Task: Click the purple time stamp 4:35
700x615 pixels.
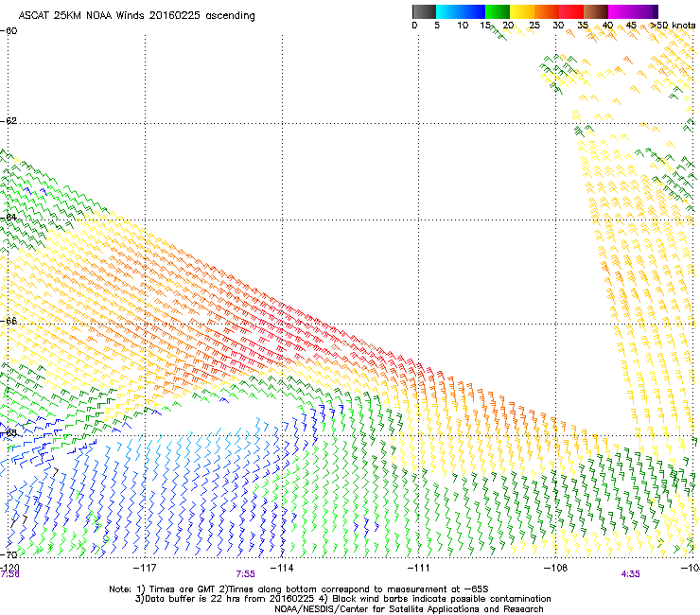Action: (630, 574)
